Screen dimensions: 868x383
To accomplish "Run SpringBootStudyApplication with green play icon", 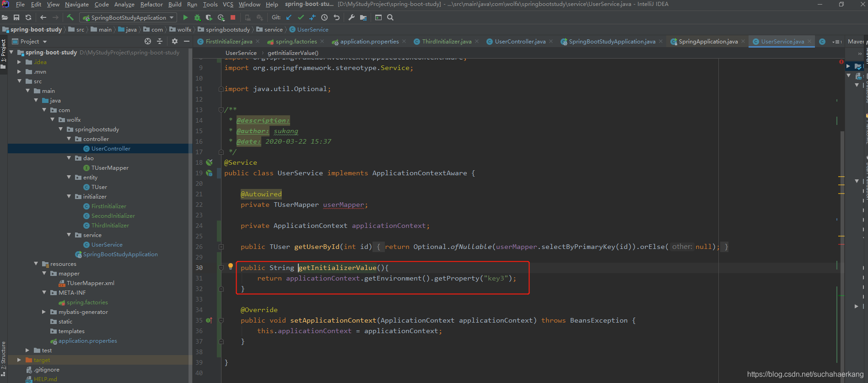I will coord(185,17).
